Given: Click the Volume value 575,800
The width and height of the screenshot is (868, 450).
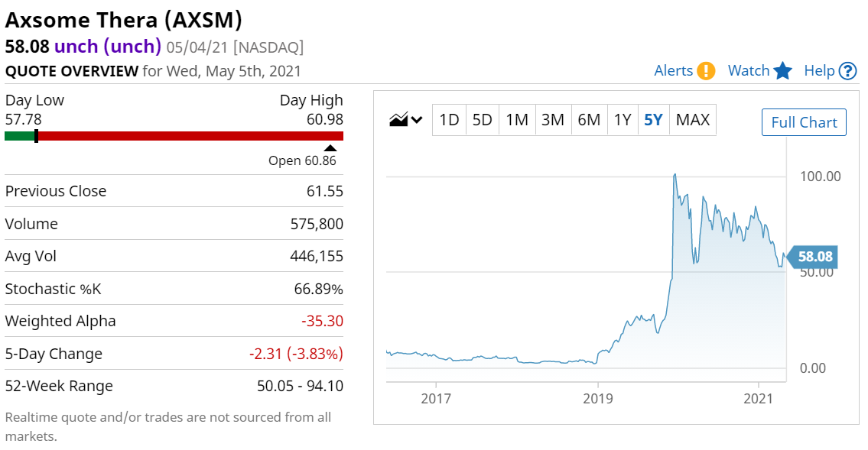Looking at the screenshot, I should 317,224.
